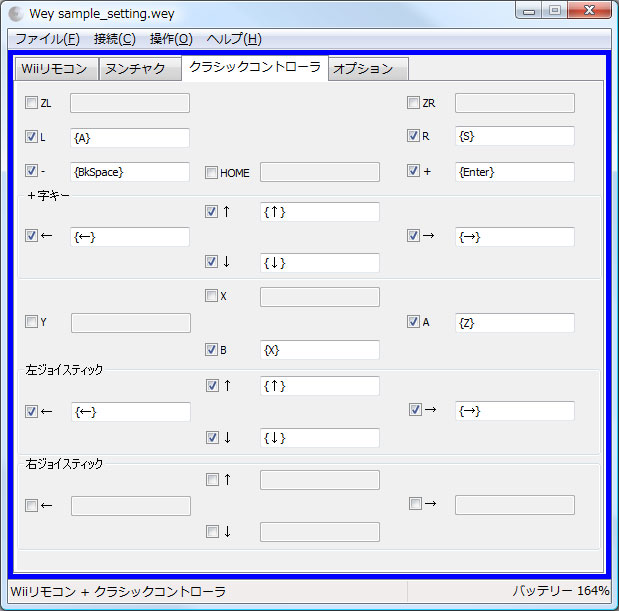Minimize the Wey window
The width and height of the screenshot is (619, 611).
529,11
